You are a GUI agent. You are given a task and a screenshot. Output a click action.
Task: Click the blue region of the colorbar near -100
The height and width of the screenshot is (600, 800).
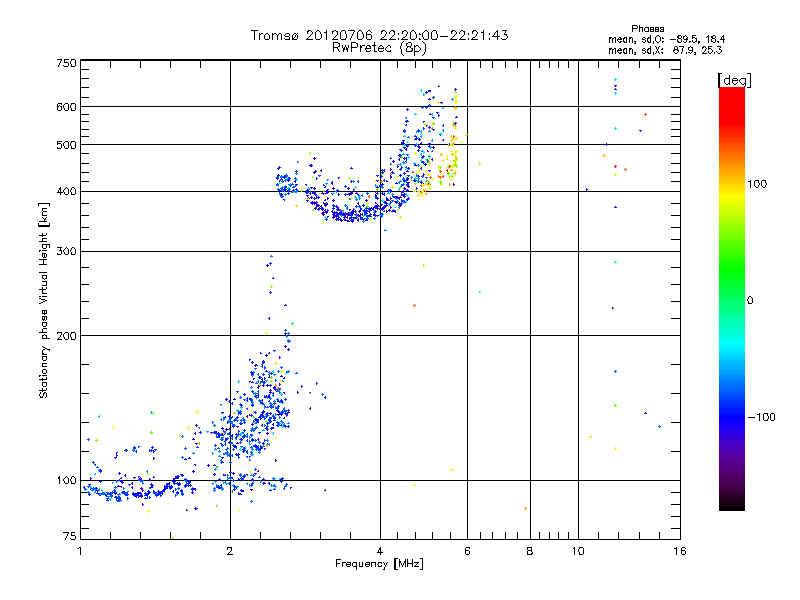732,417
